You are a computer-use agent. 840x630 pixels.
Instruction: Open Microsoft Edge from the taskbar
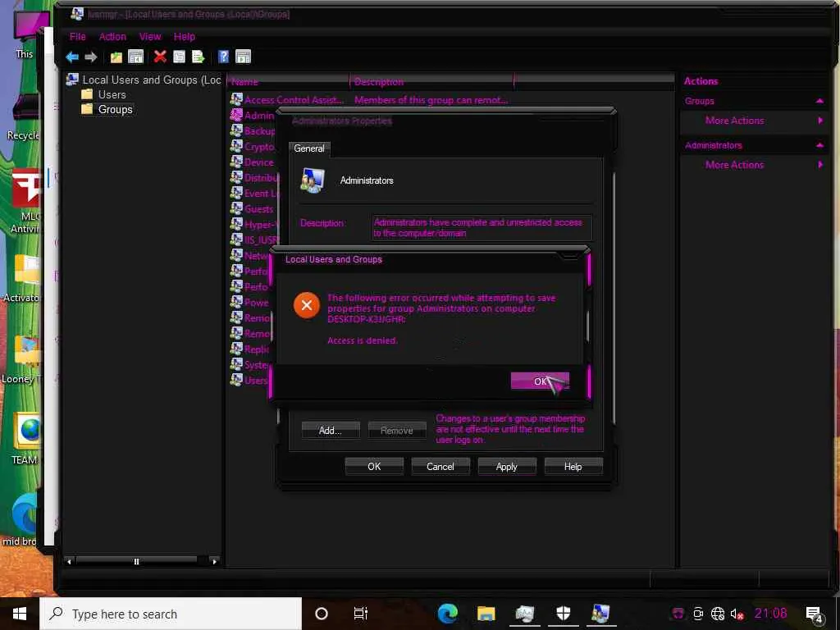tap(447, 614)
